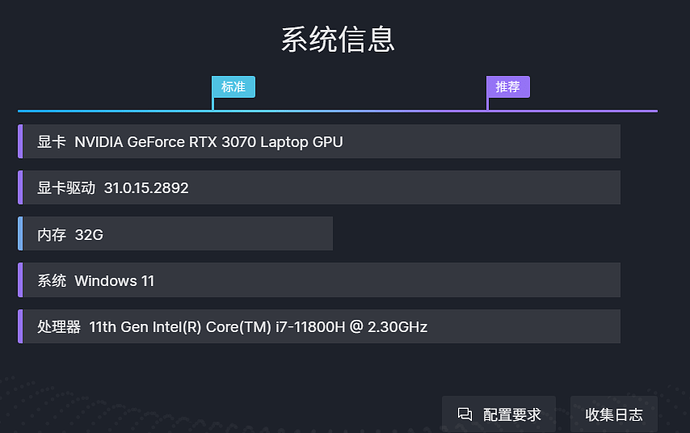
Task: Click the driver version 31.0.15.2892
Action: click(x=146, y=188)
